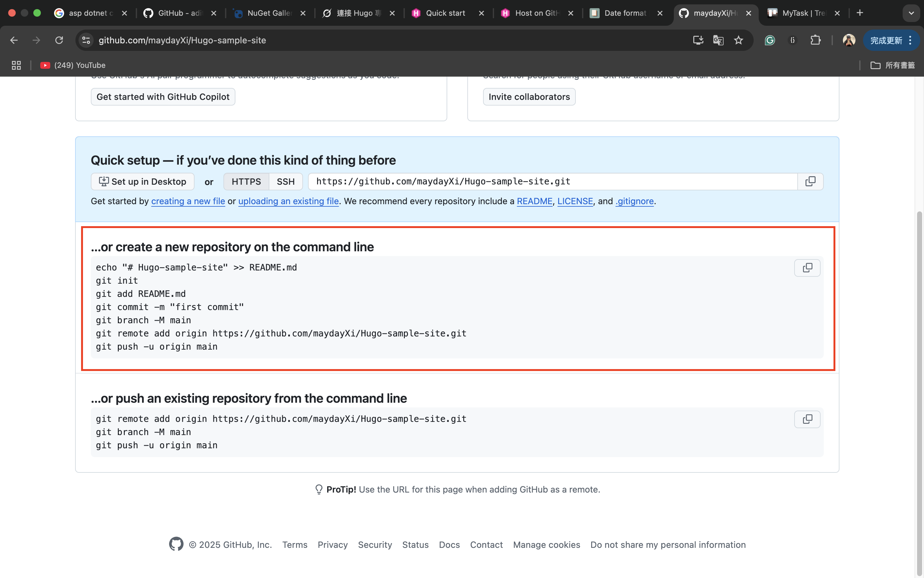Click the GitHub footer logo
This screenshot has width=924, height=578.
click(x=176, y=544)
